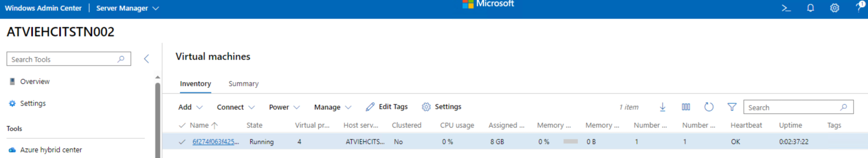Toggle the select-all checkmark in the header
The height and width of the screenshot is (158, 868).
click(182, 125)
